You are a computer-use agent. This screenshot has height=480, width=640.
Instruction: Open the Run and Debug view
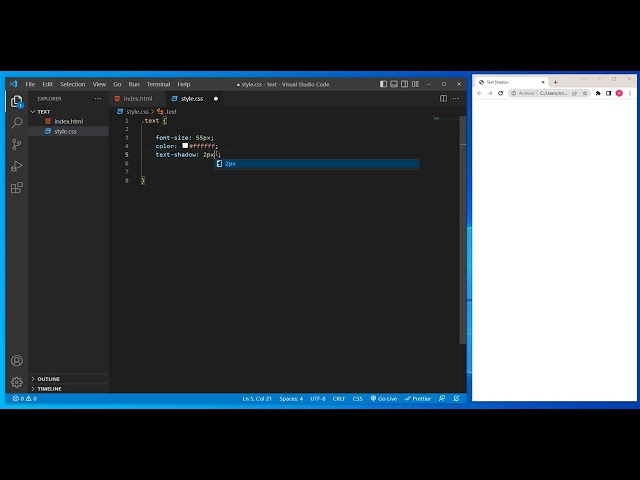pyautogui.click(x=17, y=166)
